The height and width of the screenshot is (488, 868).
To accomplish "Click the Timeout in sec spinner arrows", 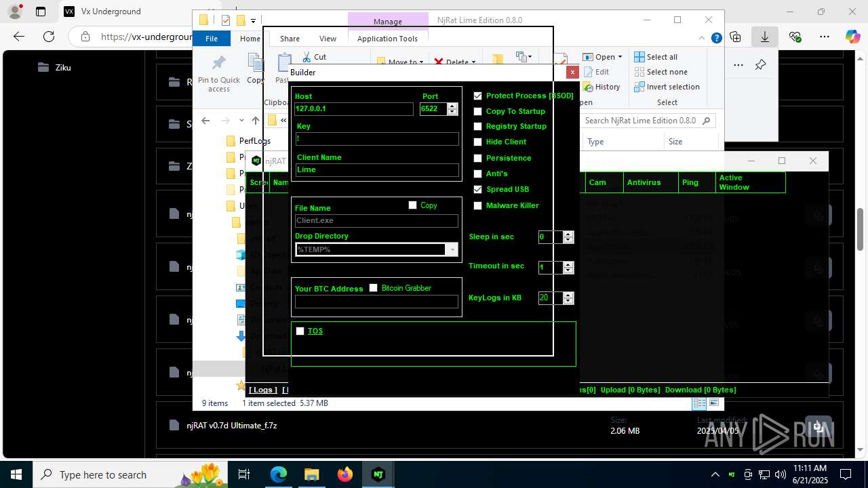I will 568,267.
